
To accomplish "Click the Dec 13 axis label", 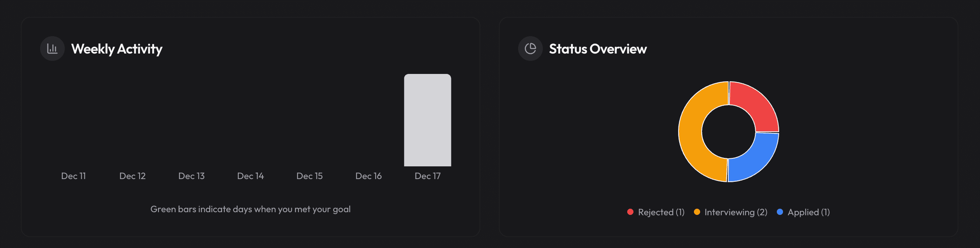I will point(191,176).
